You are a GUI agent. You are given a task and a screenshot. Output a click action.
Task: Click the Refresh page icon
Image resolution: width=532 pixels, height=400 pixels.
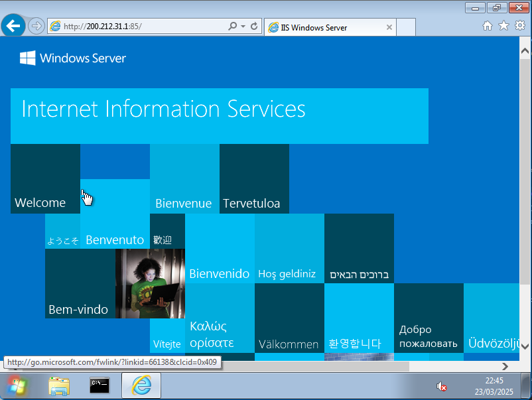(254, 27)
